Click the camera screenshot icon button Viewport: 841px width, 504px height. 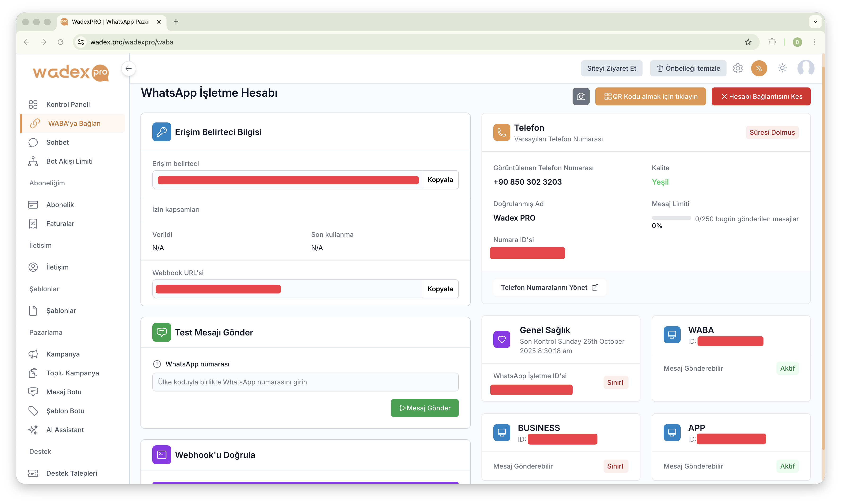(x=581, y=96)
